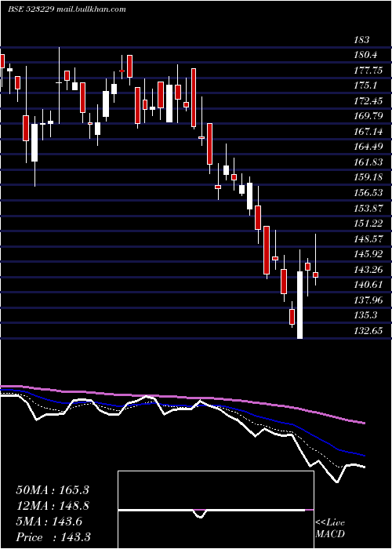This screenshot has height=549, width=392.
Task: Click the mail.bullkhan.com header text
Action: 93,9
